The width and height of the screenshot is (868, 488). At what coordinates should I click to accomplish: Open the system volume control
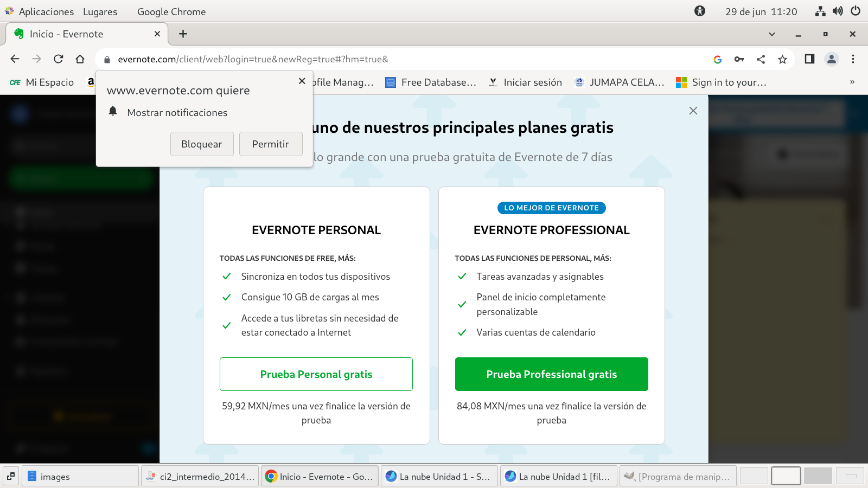[x=838, y=11]
